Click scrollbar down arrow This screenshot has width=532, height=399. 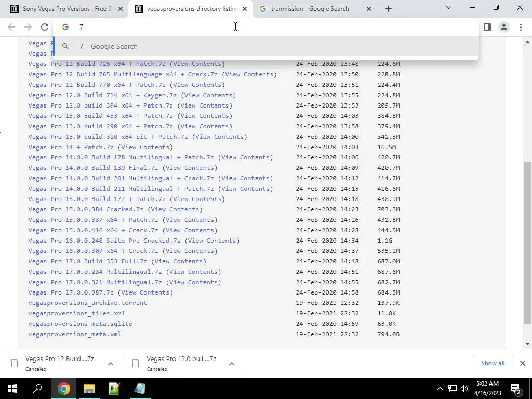(527, 344)
